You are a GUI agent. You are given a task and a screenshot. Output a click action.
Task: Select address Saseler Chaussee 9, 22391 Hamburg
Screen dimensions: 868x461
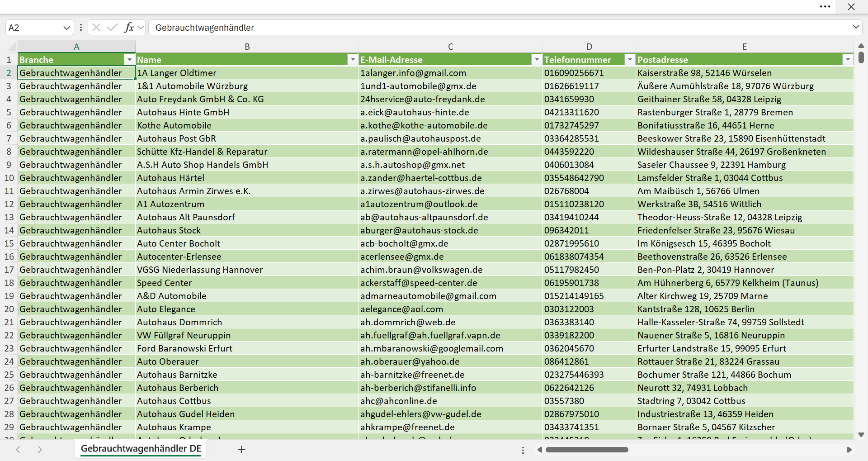click(x=745, y=165)
